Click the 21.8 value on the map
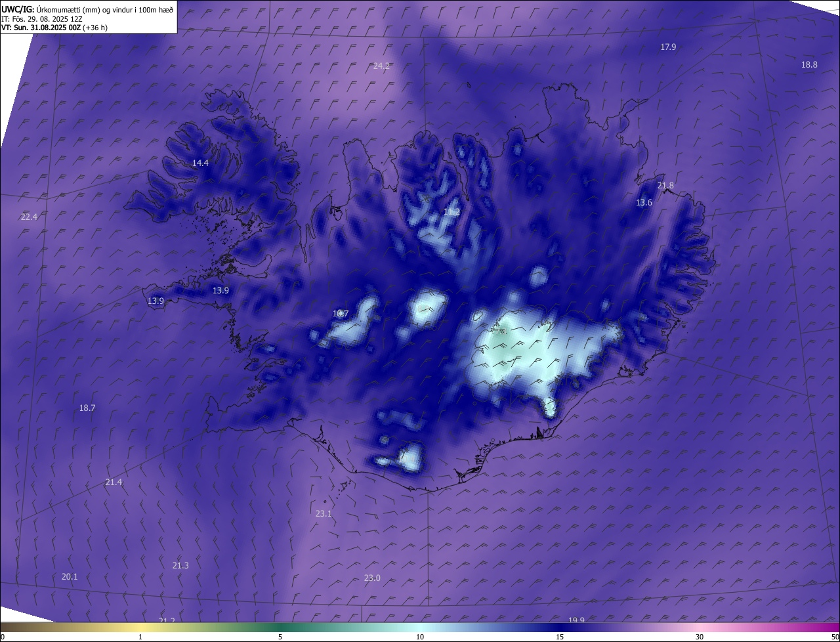The width and height of the screenshot is (840, 642). 665,185
